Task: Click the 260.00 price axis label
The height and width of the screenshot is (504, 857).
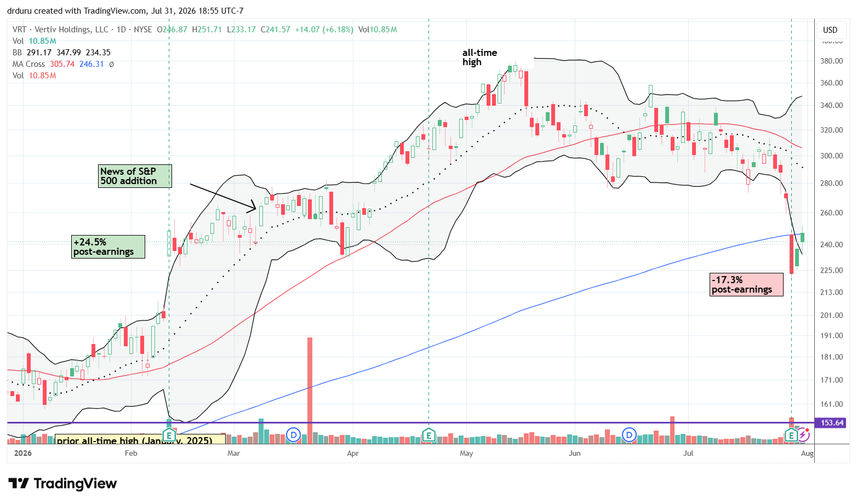Action: 832,213
